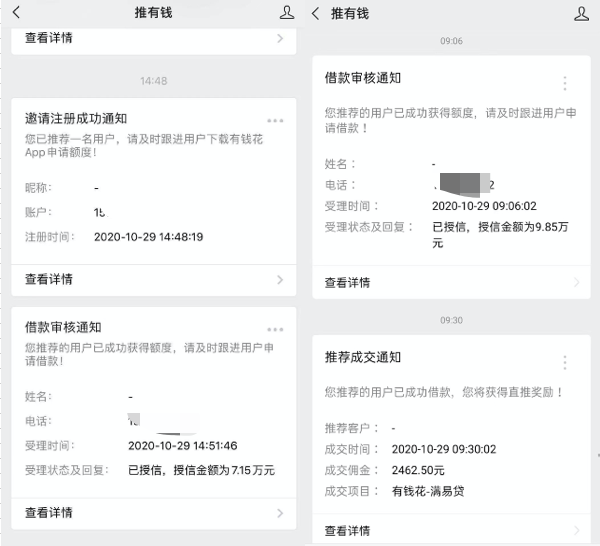Open vertical dots menu on the 09:06:02 借款审核通知 card
The image size is (600, 546).
point(565,83)
